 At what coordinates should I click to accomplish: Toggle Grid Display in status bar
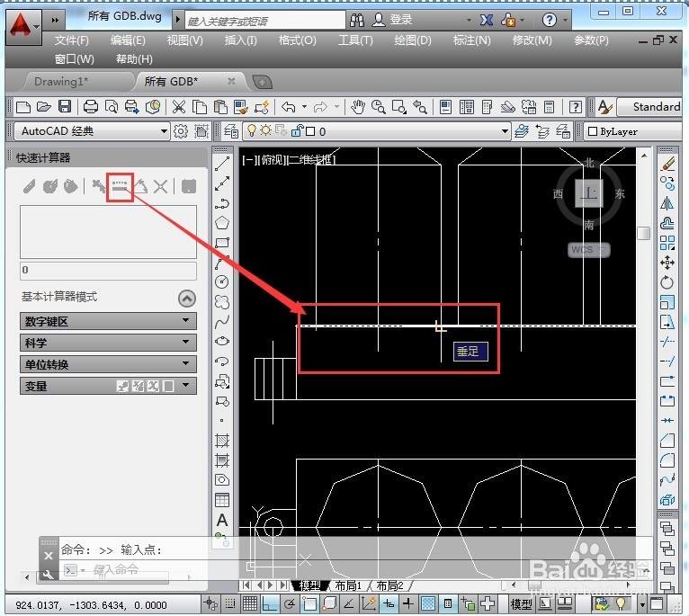click(x=249, y=603)
